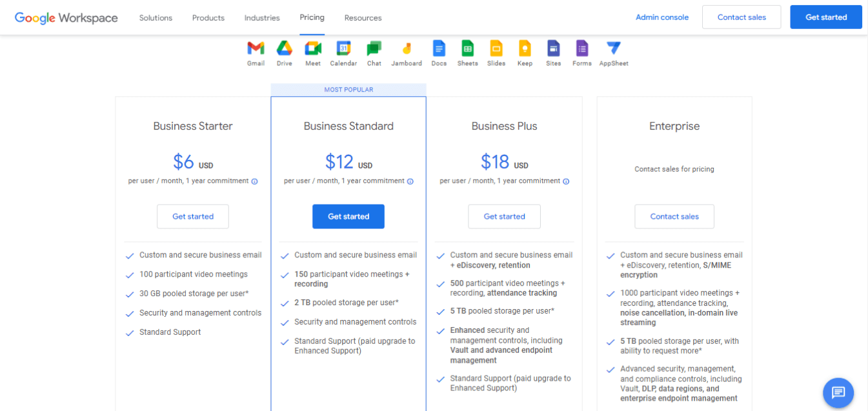Viewport: 868px width, 411px height.
Task: Click the Chat app icon
Action: 374,48
